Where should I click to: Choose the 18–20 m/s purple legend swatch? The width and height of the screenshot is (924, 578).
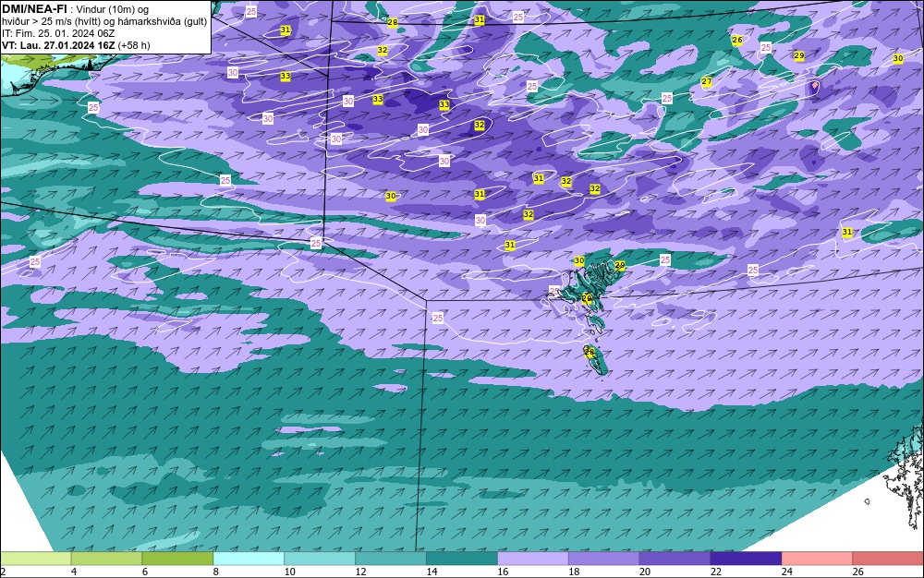604,559
